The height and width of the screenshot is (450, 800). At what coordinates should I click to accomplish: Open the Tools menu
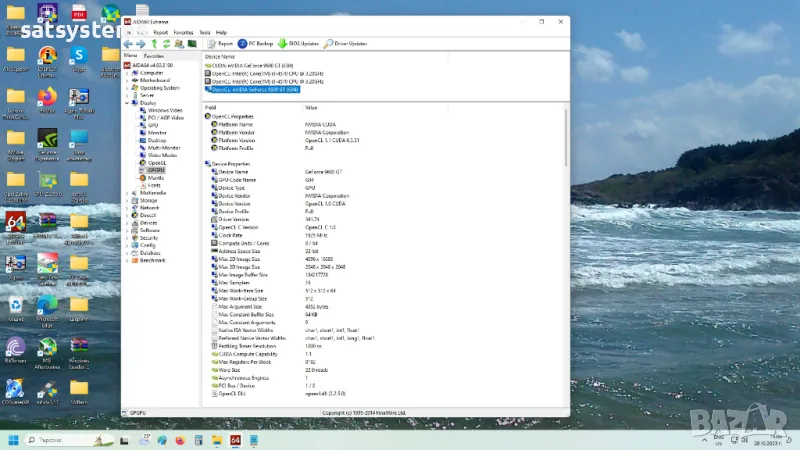[204, 32]
